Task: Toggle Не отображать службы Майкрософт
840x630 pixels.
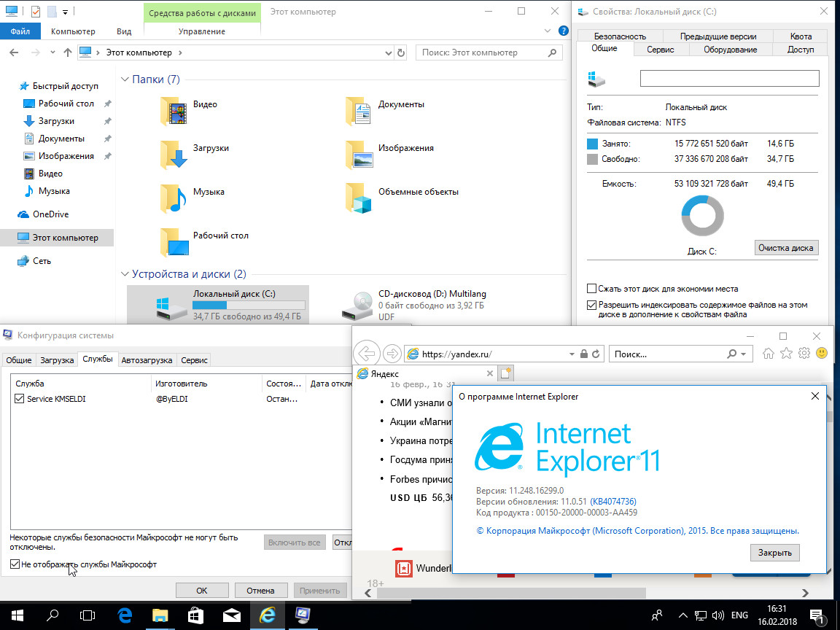Action: click(x=15, y=564)
